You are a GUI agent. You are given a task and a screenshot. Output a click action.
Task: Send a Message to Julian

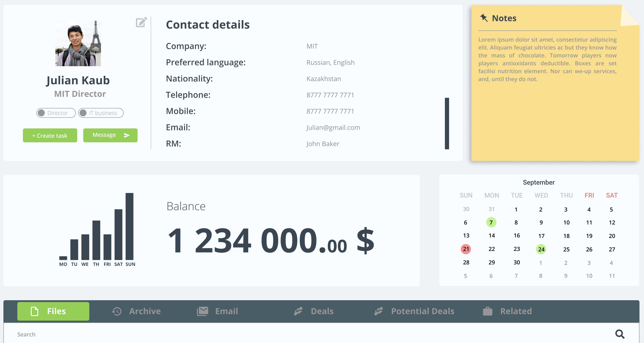[x=110, y=135]
